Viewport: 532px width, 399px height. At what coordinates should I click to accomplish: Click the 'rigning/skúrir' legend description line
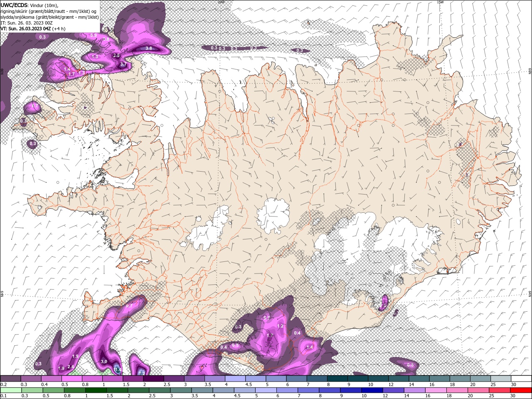coord(49,11)
